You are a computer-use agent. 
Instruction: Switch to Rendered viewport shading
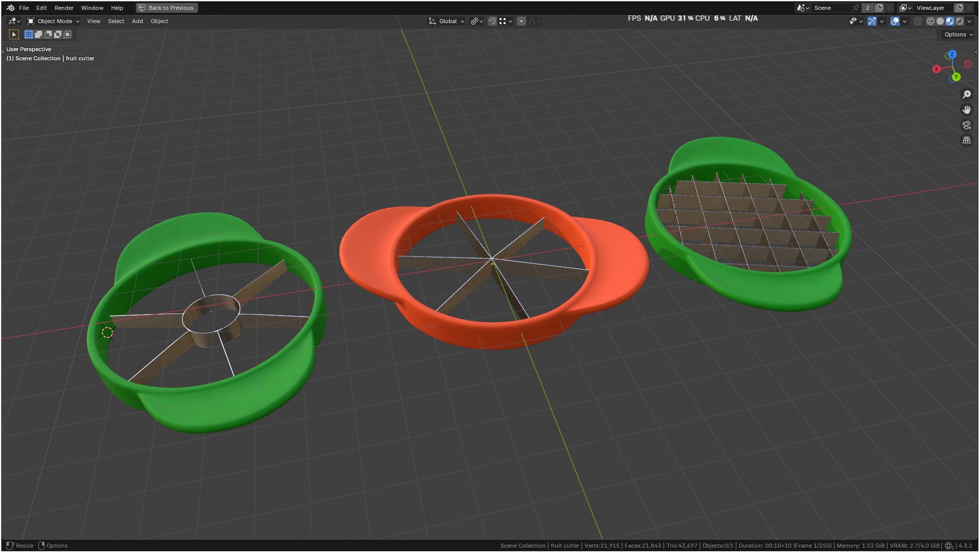pos(960,21)
